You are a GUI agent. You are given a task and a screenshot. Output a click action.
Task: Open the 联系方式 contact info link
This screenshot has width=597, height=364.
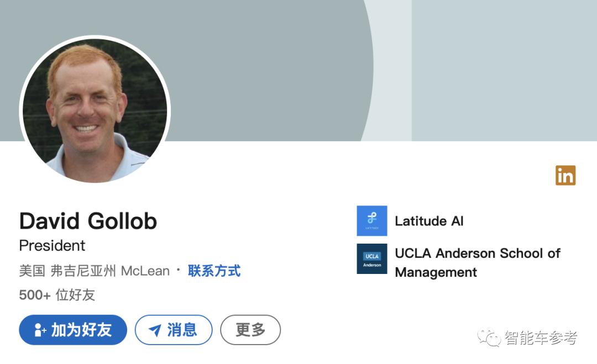click(214, 271)
